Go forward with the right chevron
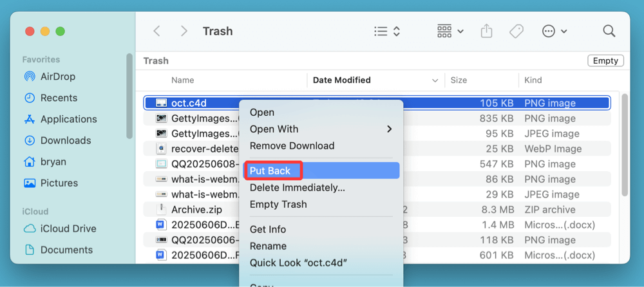 [184, 31]
